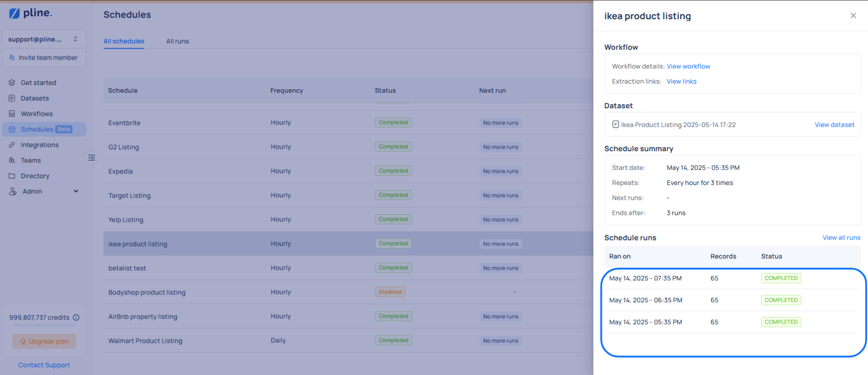The width and height of the screenshot is (868, 375).
Task: Click the Teams people icon
Action: [x=12, y=160]
